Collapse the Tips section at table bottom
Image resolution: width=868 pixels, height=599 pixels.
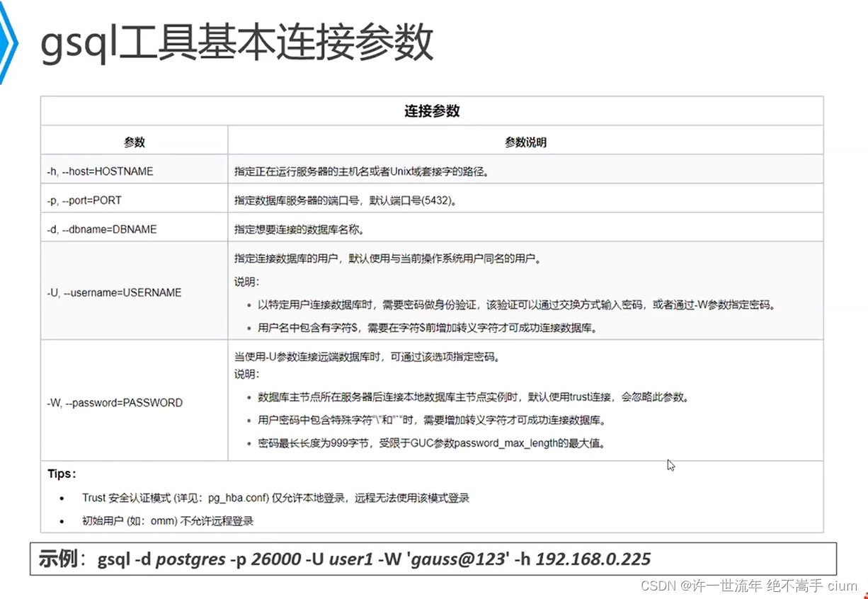tap(61, 474)
